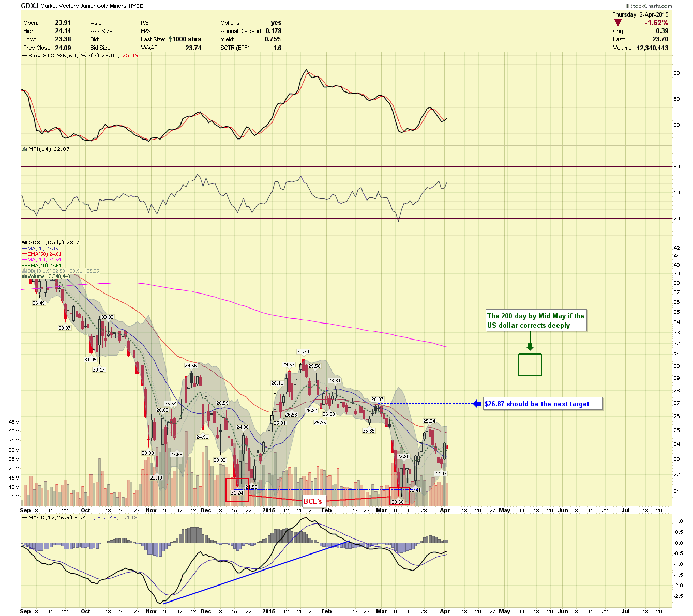The image size is (693, 616).
Task: Click the Options value 'yes'
Action: click(276, 23)
